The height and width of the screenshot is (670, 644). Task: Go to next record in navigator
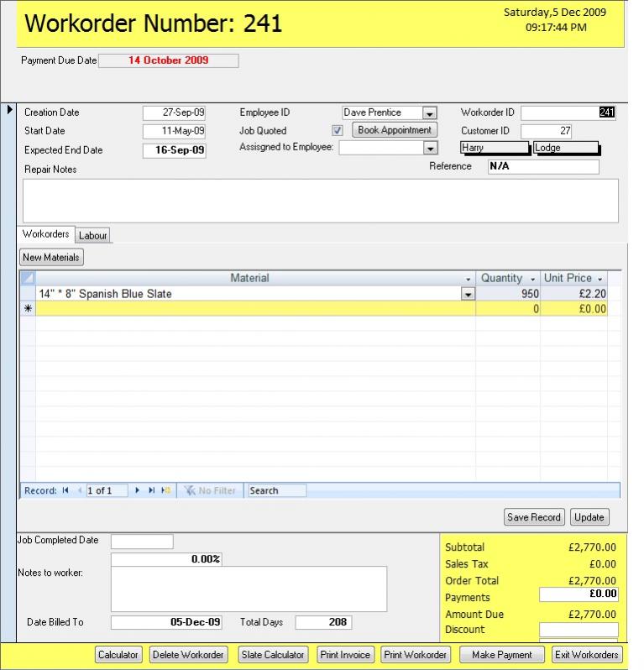click(137, 490)
